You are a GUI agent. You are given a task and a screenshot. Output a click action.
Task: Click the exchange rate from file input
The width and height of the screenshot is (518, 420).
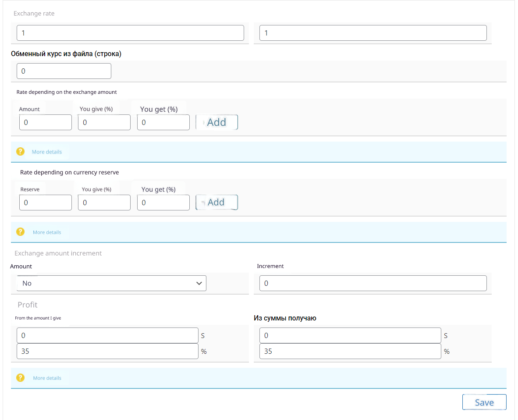(x=64, y=71)
